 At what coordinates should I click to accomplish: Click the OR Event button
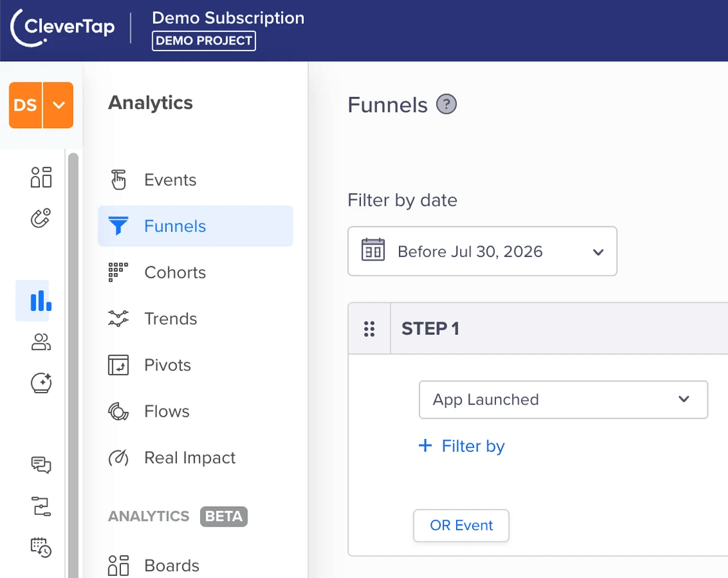[461, 526]
